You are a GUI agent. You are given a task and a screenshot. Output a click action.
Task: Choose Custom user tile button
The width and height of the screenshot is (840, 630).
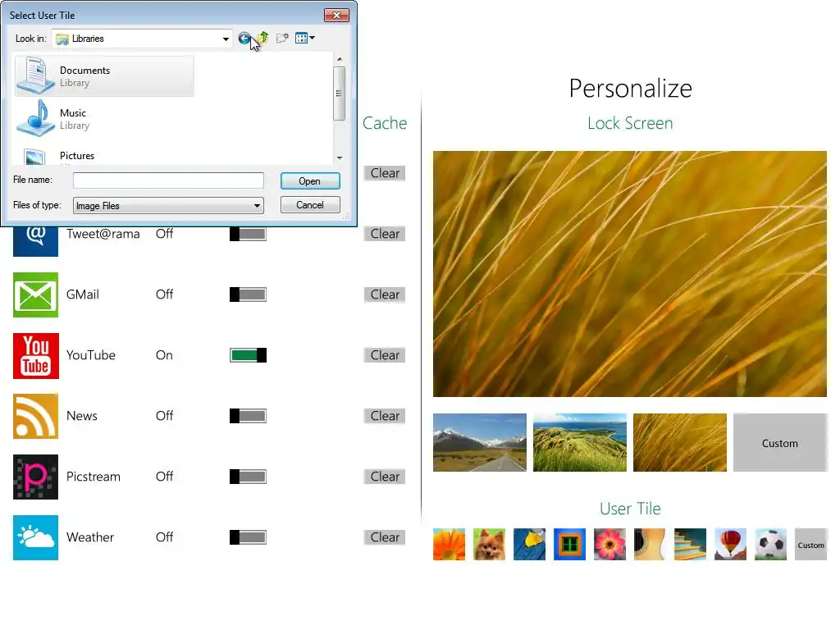pyautogui.click(x=810, y=545)
